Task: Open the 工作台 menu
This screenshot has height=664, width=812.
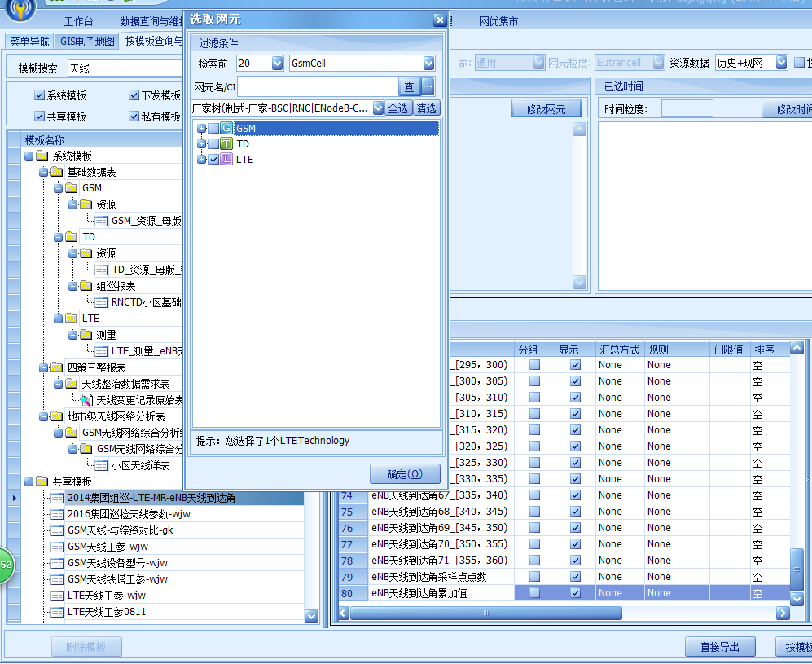Action: pos(78,21)
